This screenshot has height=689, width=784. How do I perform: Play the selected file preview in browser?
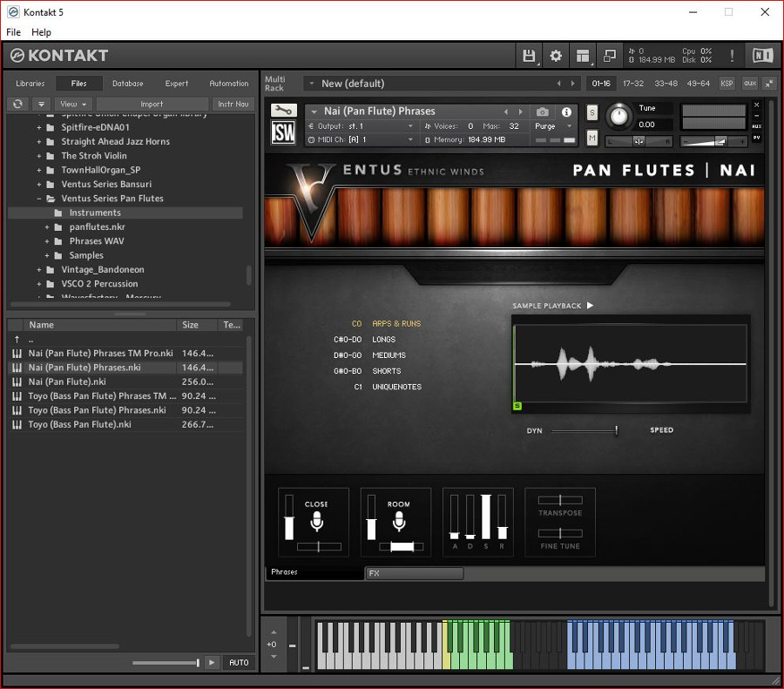(x=212, y=663)
